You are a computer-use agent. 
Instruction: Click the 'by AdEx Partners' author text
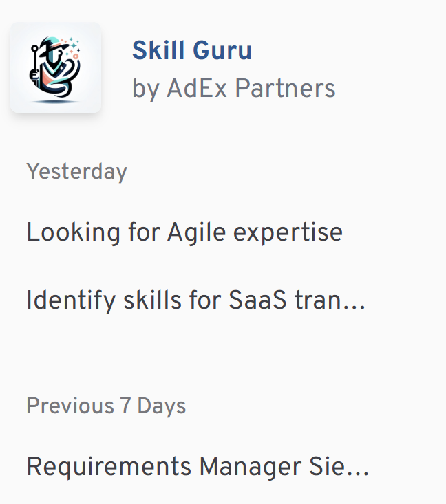[233, 89]
